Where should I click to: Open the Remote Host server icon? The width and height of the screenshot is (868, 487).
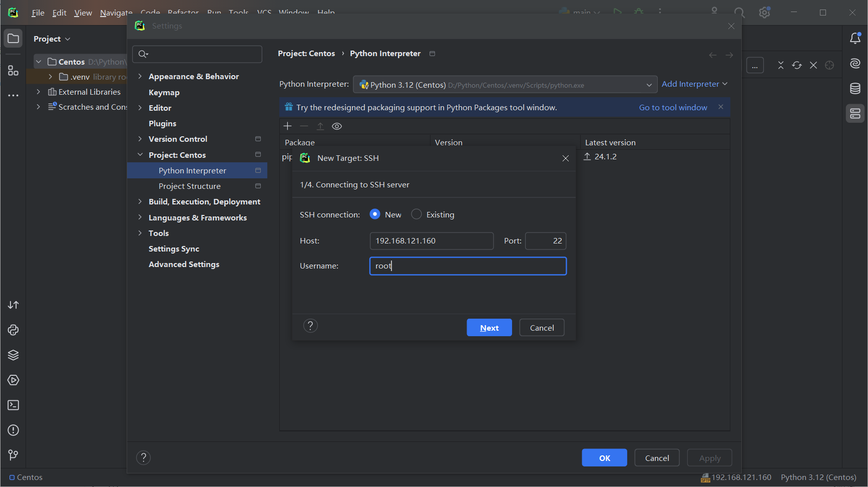tap(855, 114)
